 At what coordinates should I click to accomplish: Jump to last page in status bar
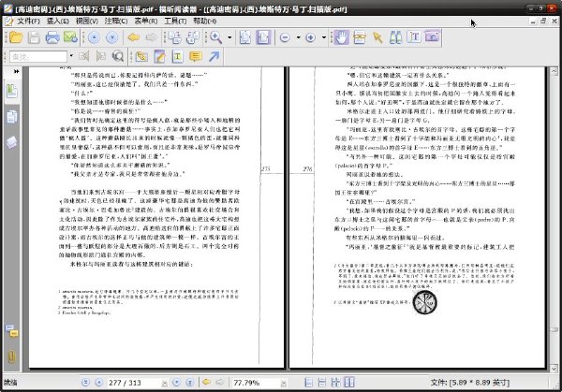coord(190,383)
